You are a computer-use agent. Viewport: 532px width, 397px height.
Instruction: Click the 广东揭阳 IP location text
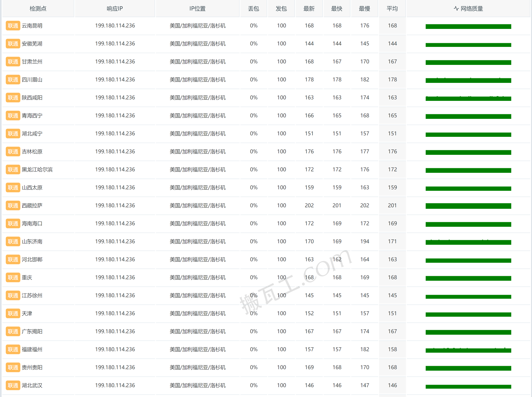pyautogui.click(x=197, y=331)
